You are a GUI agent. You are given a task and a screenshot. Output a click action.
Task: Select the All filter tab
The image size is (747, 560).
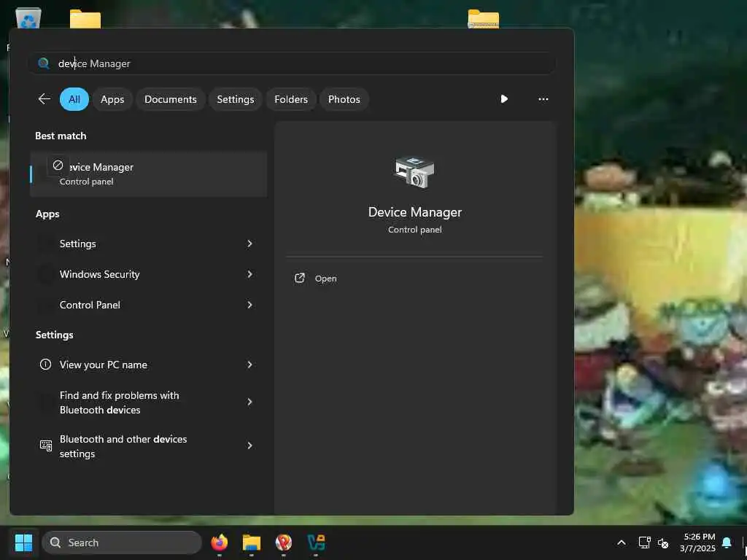point(74,99)
